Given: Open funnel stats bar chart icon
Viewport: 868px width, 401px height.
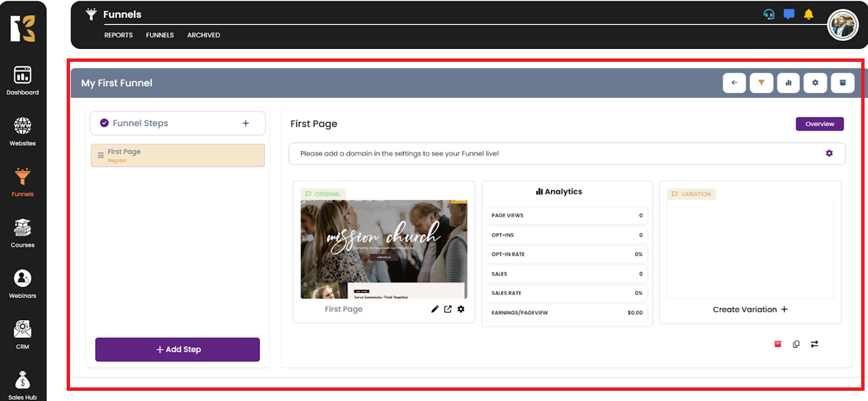Looking at the screenshot, I should tap(788, 83).
